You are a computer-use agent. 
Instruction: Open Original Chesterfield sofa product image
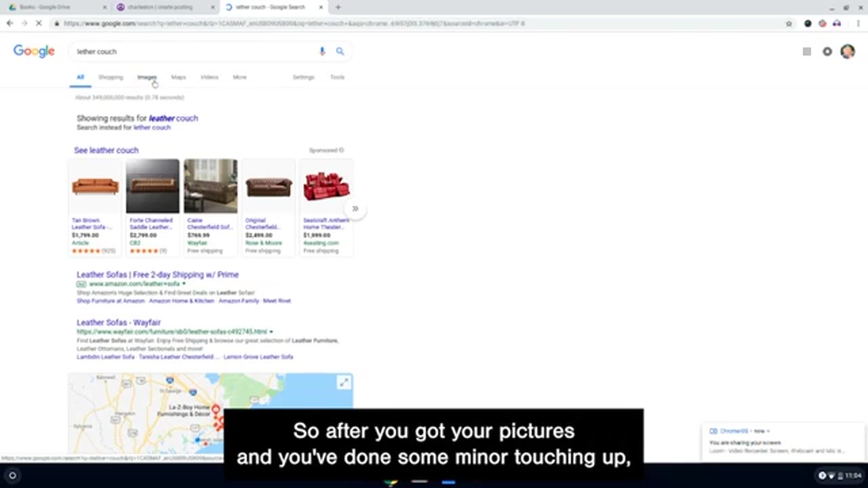(x=269, y=186)
